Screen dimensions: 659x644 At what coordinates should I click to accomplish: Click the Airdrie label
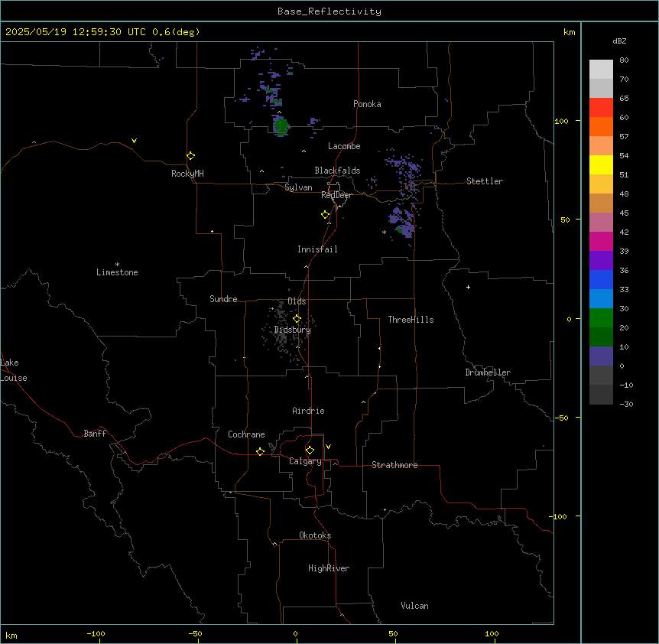click(x=308, y=411)
